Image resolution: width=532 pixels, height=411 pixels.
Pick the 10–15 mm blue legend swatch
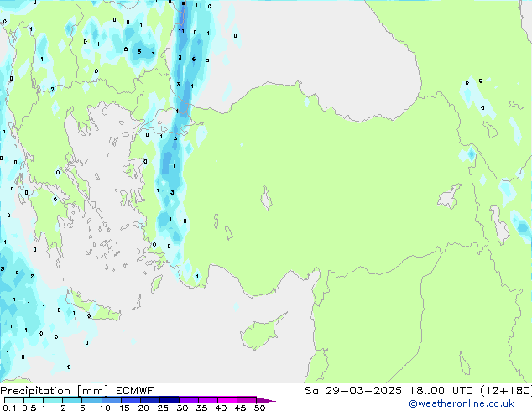pos(111,400)
